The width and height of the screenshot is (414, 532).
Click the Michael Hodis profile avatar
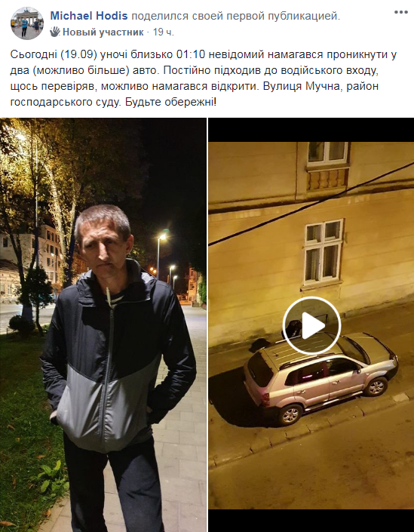(27, 23)
